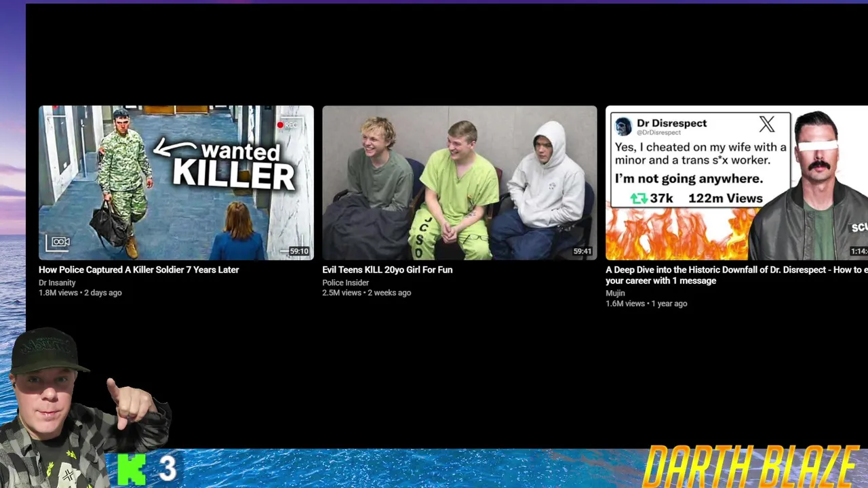Visit the Mujin channel
This screenshot has height=488, width=868.
pos(615,293)
